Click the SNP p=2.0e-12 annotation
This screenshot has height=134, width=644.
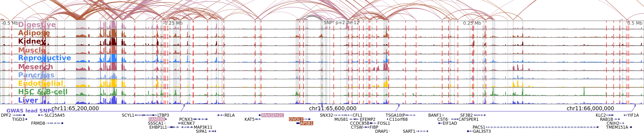341,23
